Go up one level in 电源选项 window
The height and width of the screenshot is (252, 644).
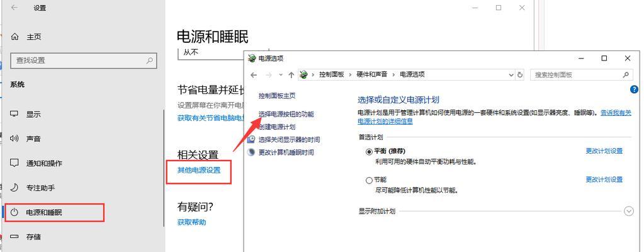tap(291, 75)
